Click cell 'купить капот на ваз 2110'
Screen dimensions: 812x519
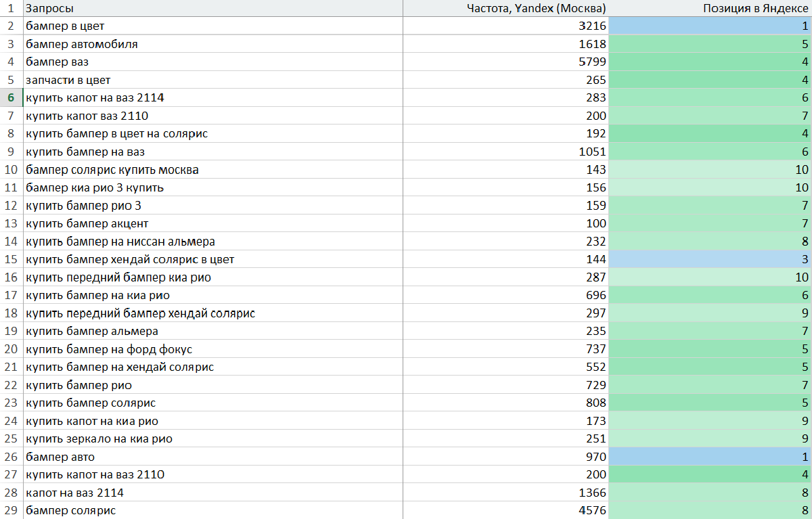point(213,474)
